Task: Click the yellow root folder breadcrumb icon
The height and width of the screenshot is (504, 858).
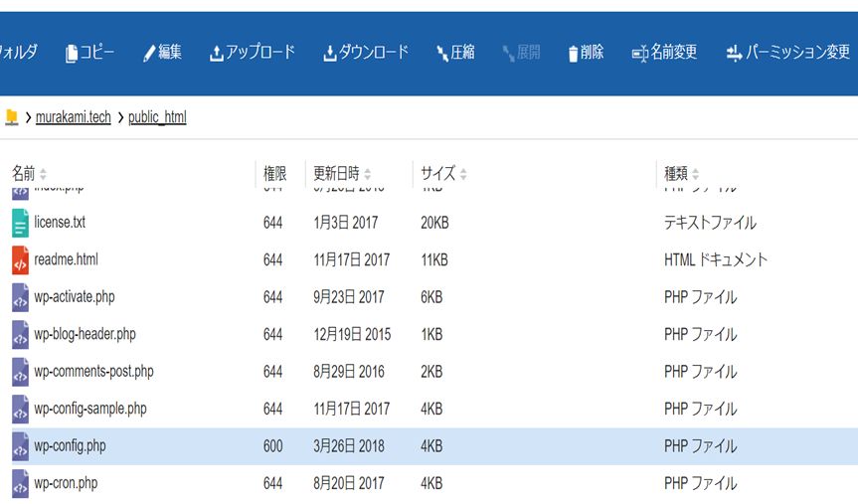Action: pos(12,116)
